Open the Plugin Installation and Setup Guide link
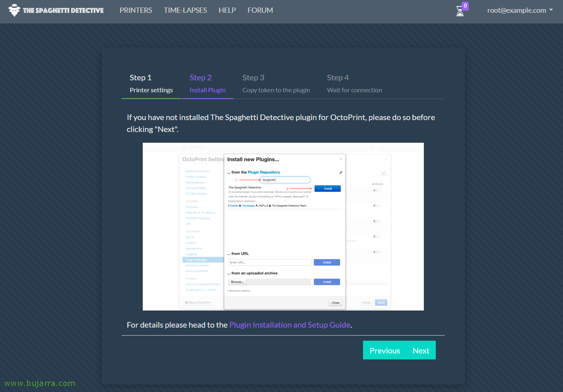Screen dimensions: 563x392 click(x=289, y=325)
